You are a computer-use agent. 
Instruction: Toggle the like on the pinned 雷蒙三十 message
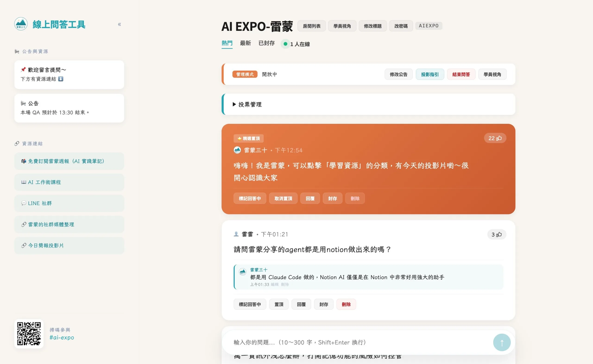495,138
